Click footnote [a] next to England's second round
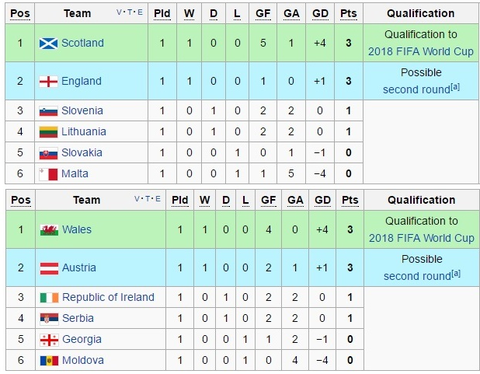The image size is (480, 374). (455, 87)
